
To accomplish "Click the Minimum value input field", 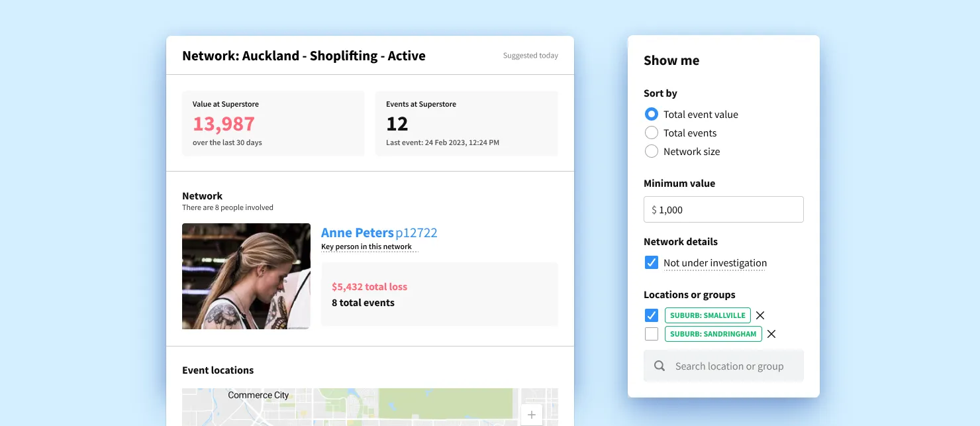I will [x=724, y=209].
